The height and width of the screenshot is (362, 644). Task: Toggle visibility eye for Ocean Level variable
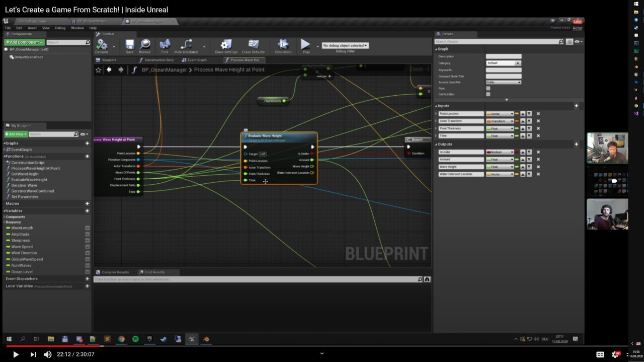pyautogui.click(x=88, y=272)
